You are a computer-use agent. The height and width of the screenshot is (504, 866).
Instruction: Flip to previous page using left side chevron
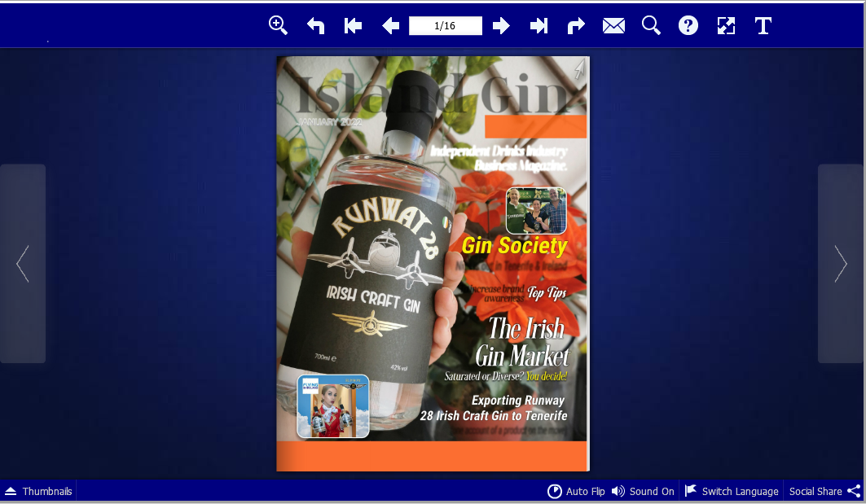coord(23,263)
